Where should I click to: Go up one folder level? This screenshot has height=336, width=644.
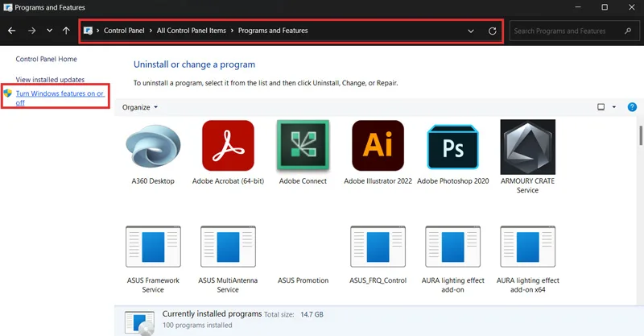click(66, 31)
